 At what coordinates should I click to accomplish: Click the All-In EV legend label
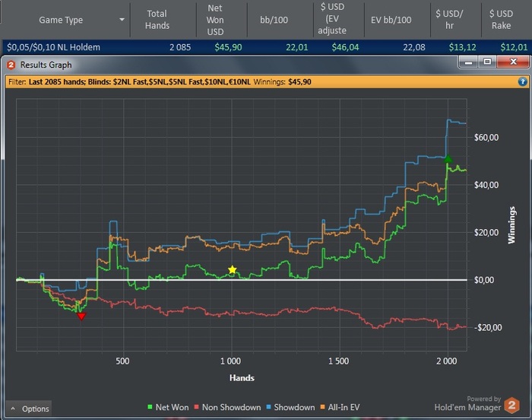pos(344,407)
